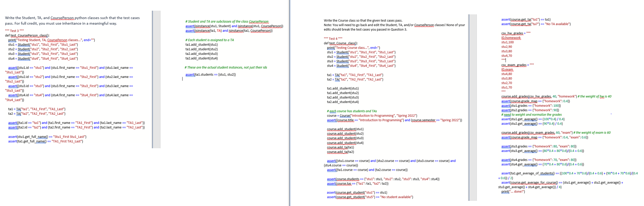644x206 pixels.
Task: Click CSV row 'stu1,100'
Action: (508, 42)
